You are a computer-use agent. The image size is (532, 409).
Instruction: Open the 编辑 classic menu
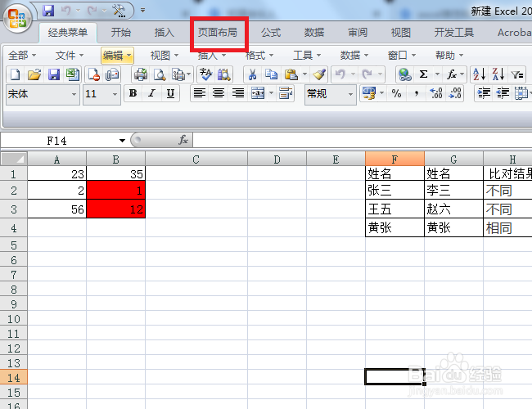[117, 56]
